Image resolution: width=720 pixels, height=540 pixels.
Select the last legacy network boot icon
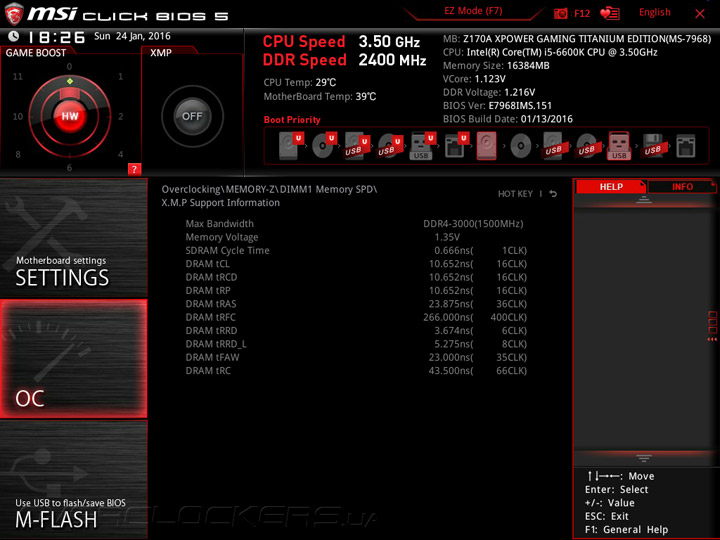tap(686, 146)
